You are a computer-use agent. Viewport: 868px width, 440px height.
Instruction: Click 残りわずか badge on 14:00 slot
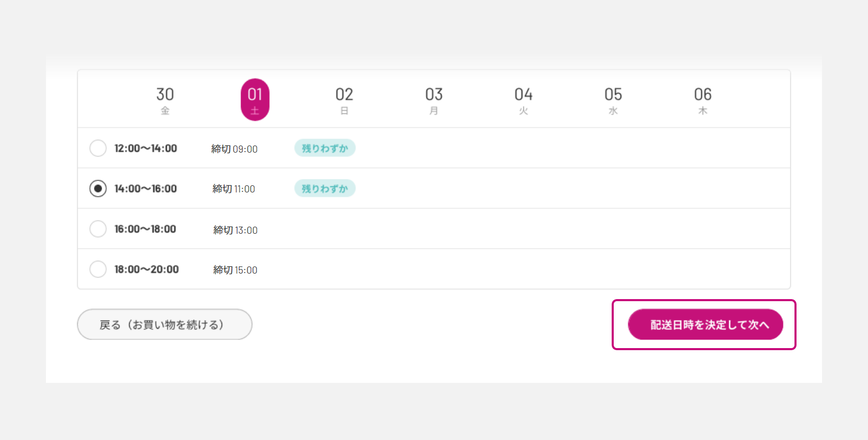325,188
